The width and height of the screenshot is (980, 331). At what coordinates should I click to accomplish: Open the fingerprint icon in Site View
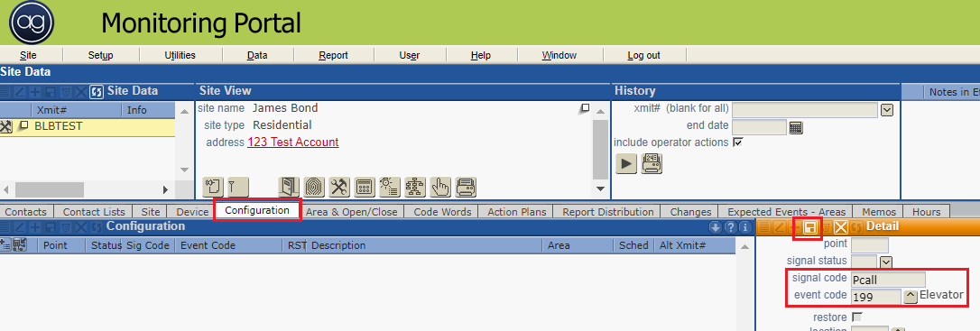[x=314, y=186]
